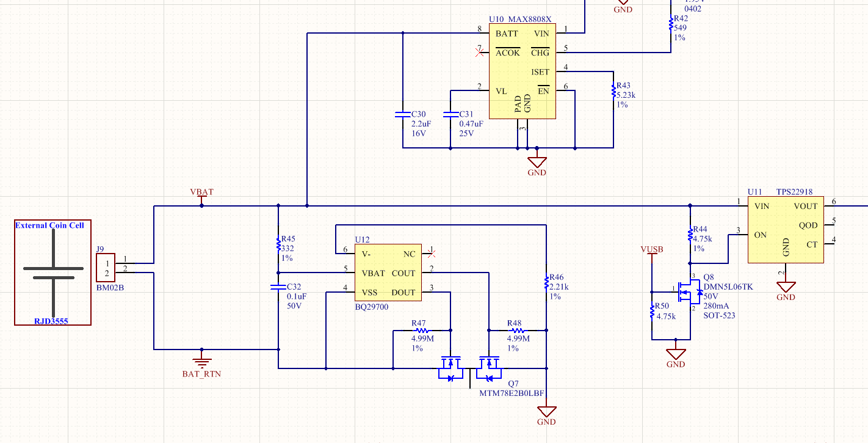Click the SOT-523 package label

pyautogui.click(x=720, y=315)
